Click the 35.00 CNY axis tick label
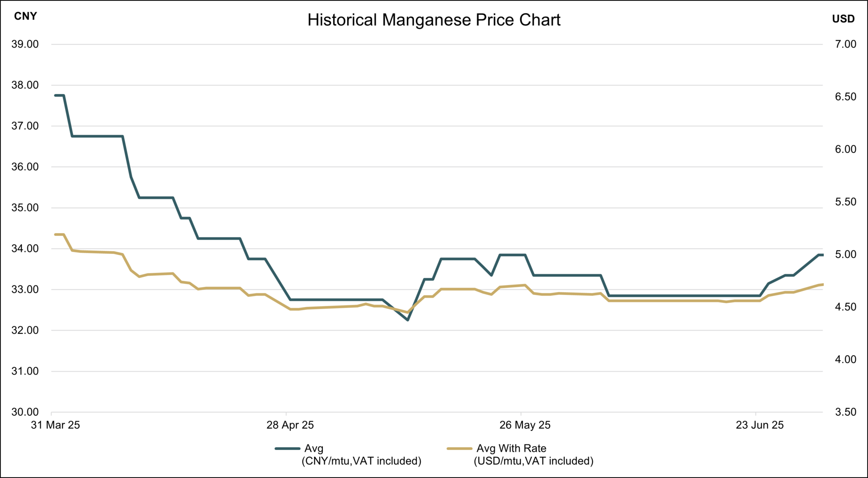868x478 pixels. pyautogui.click(x=25, y=208)
